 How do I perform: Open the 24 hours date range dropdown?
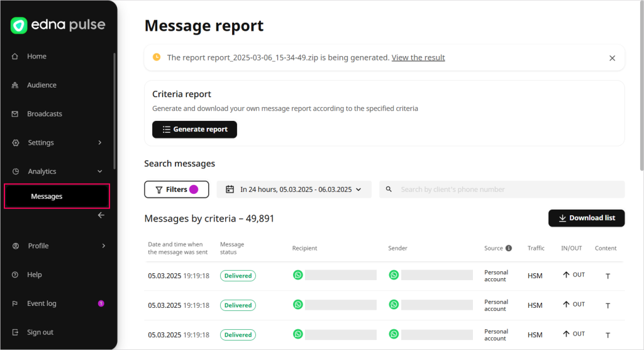pos(294,189)
